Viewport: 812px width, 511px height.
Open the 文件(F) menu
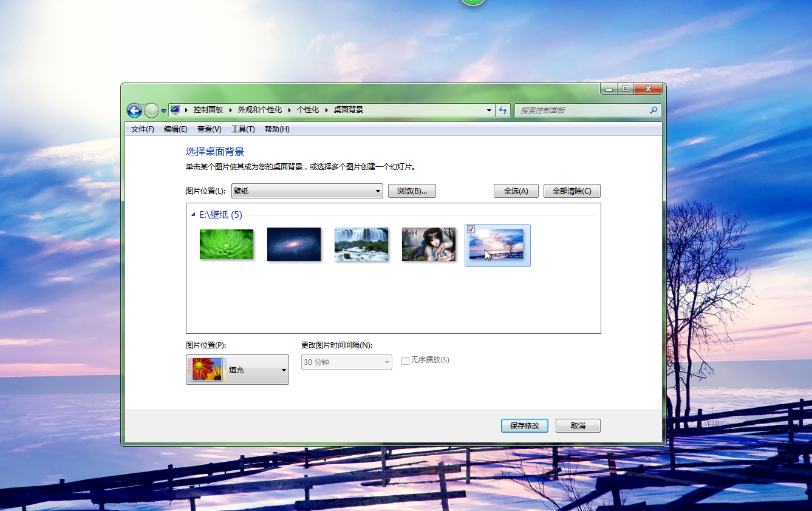click(143, 129)
